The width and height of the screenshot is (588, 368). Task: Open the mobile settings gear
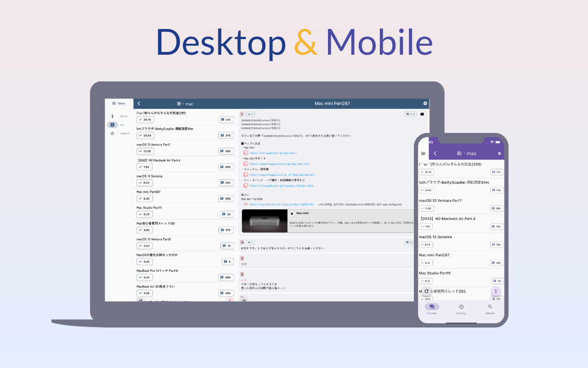(x=499, y=153)
